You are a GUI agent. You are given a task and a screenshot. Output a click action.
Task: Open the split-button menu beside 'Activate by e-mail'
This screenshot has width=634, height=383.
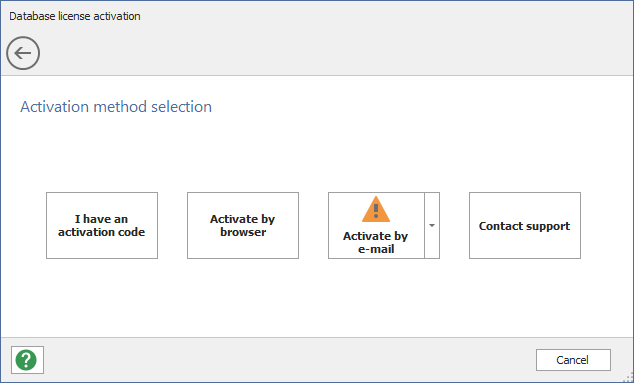coord(432,225)
